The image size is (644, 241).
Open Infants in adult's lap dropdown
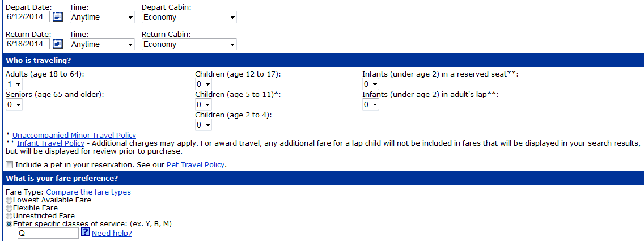(x=371, y=104)
